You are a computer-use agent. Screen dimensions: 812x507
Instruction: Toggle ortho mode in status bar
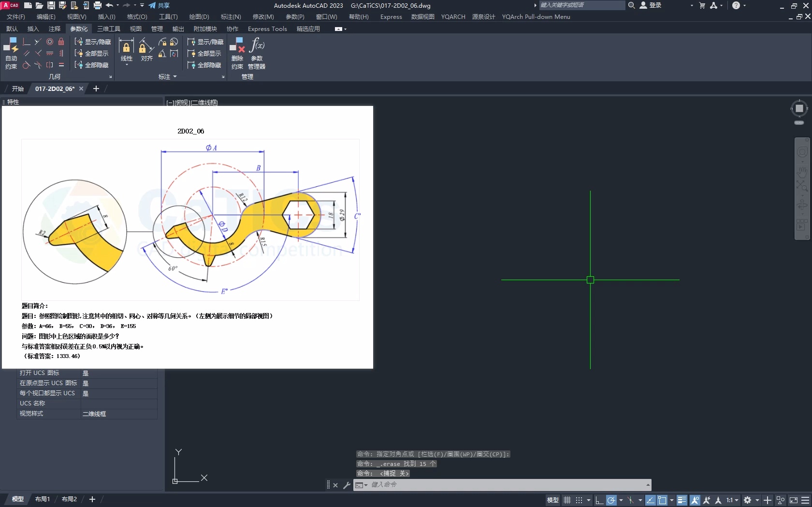coord(599,500)
